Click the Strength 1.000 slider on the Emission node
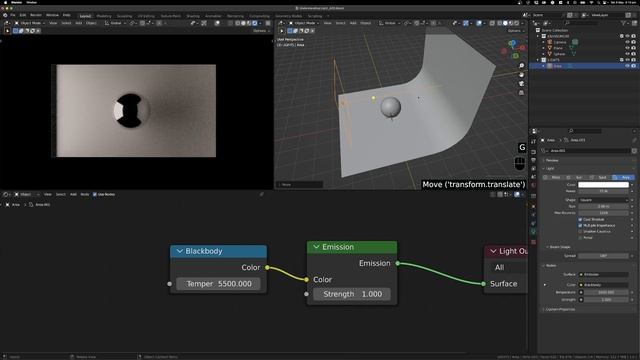640x360 pixels. [352, 294]
